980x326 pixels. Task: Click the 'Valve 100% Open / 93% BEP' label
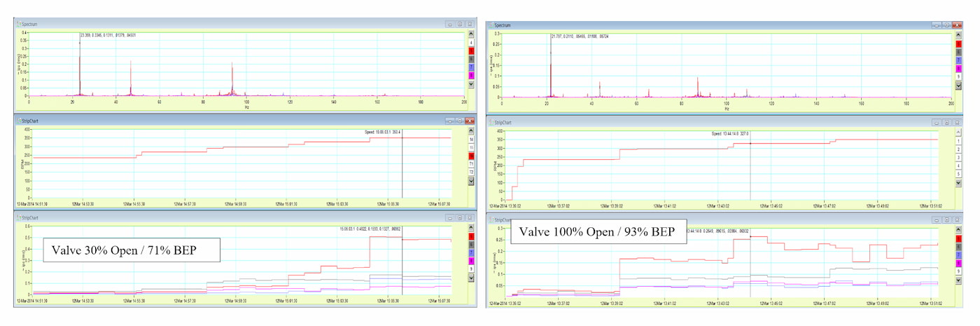point(598,231)
